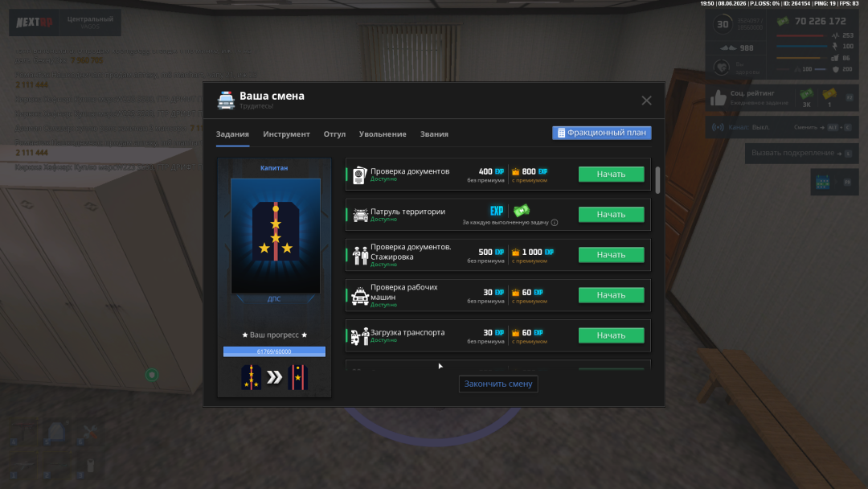Viewport: 868px width, 489px height.
Task: Click the patrol car icon for Патруль территории
Action: [x=360, y=216]
